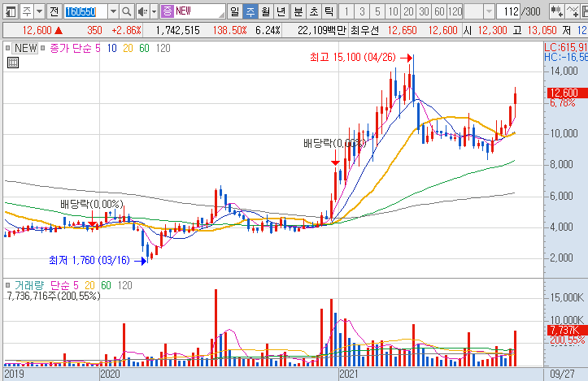Image resolution: width=588 pixels, height=381 pixels.
Task: Click the 종가 단순 moving average label
Action: (71, 48)
